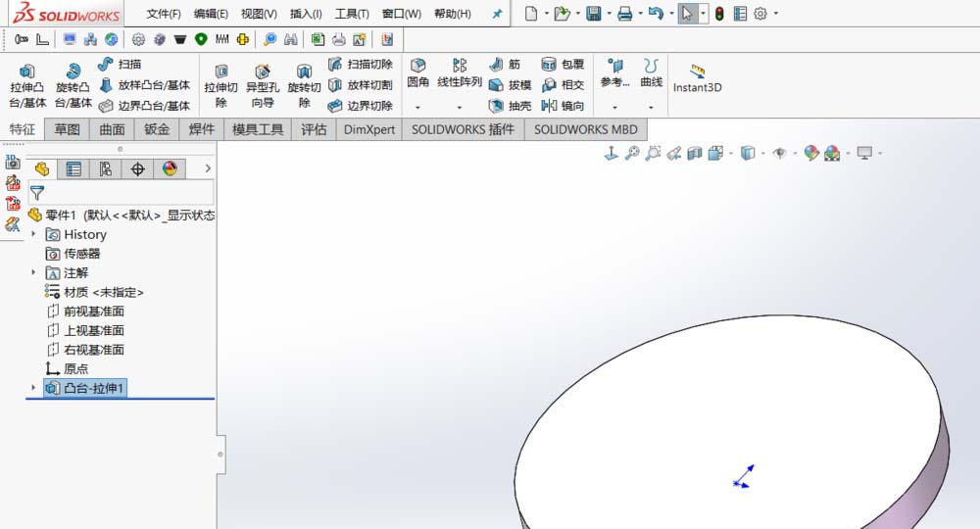This screenshot has width=980, height=529.
Task: Toggle the filter icon in the feature tree
Action: point(37,193)
